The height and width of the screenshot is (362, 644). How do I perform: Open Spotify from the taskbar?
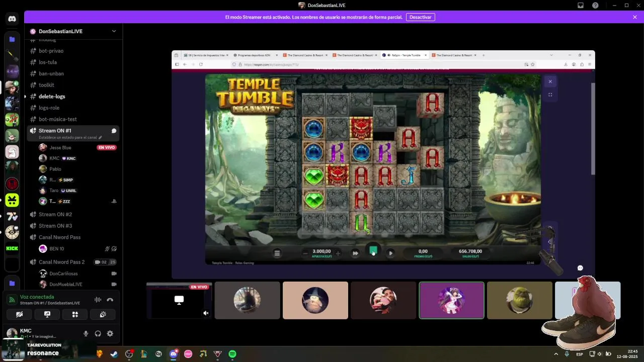(x=232, y=354)
